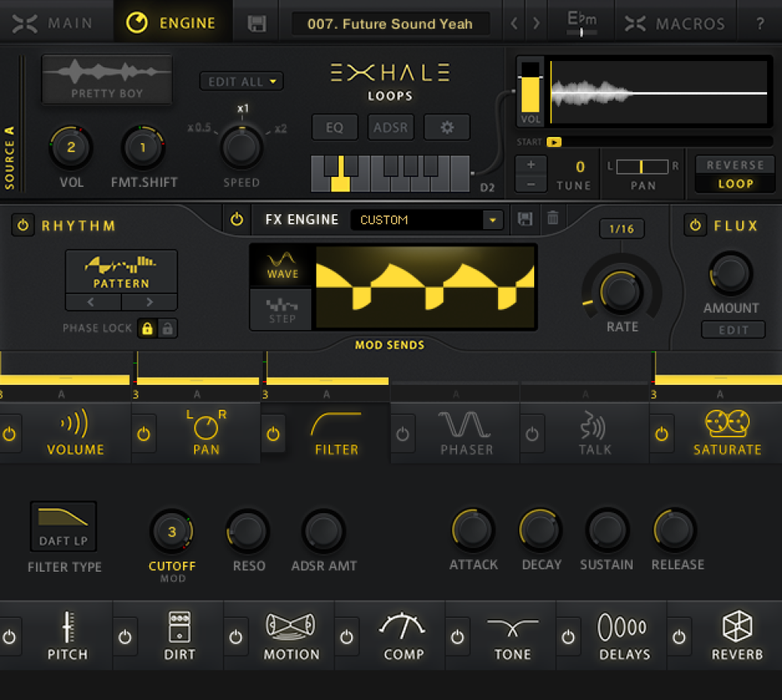This screenshot has width=782, height=700.
Task: Click the Pan slider for Source A
Action: pos(642,166)
